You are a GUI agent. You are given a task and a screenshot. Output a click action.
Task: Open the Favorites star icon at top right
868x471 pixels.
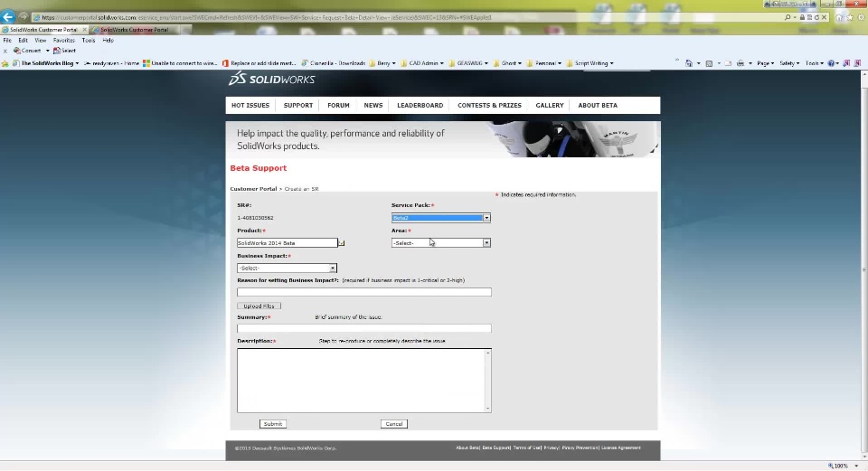click(850, 17)
